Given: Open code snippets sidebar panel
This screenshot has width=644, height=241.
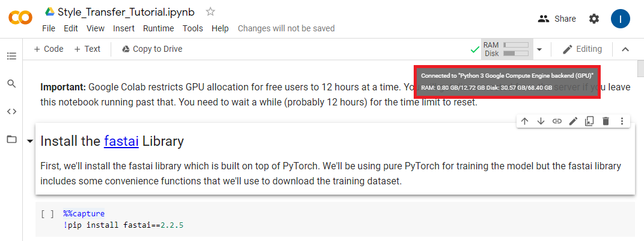Looking at the screenshot, I should click(x=11, y=111).
